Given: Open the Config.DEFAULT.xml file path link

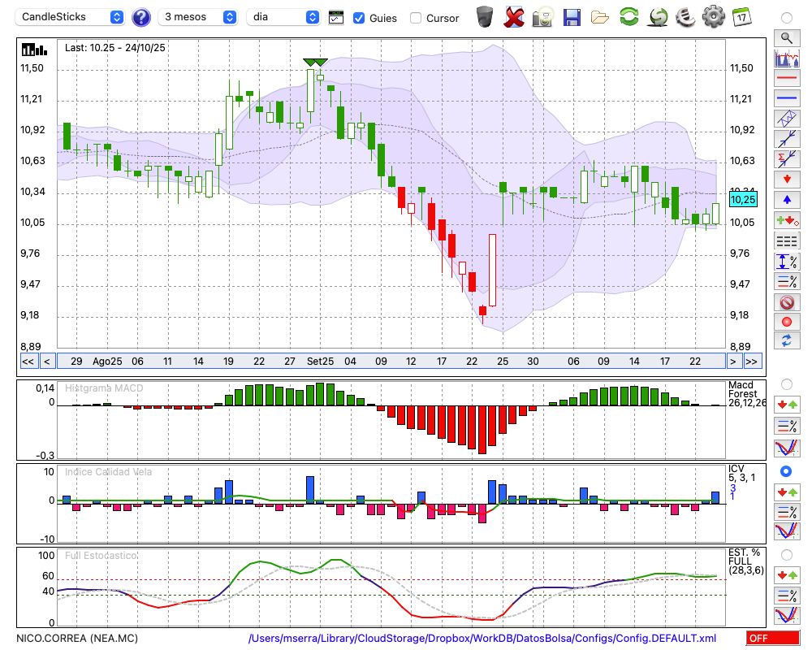Looking at the screenshot, I should click(x=482, y=639).
